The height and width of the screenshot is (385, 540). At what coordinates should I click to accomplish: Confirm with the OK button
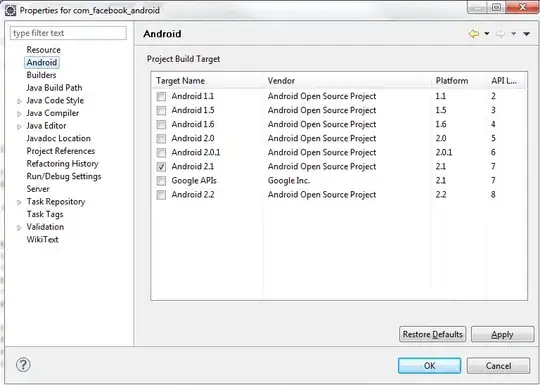429,366
